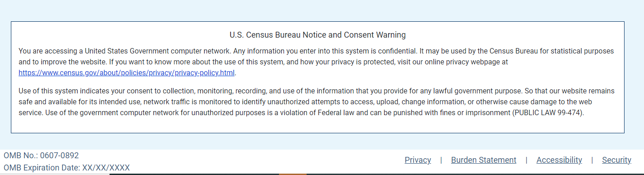
Task: Click the separator between Burden Statement and Accessibility
Action: (x=526, y=160)
